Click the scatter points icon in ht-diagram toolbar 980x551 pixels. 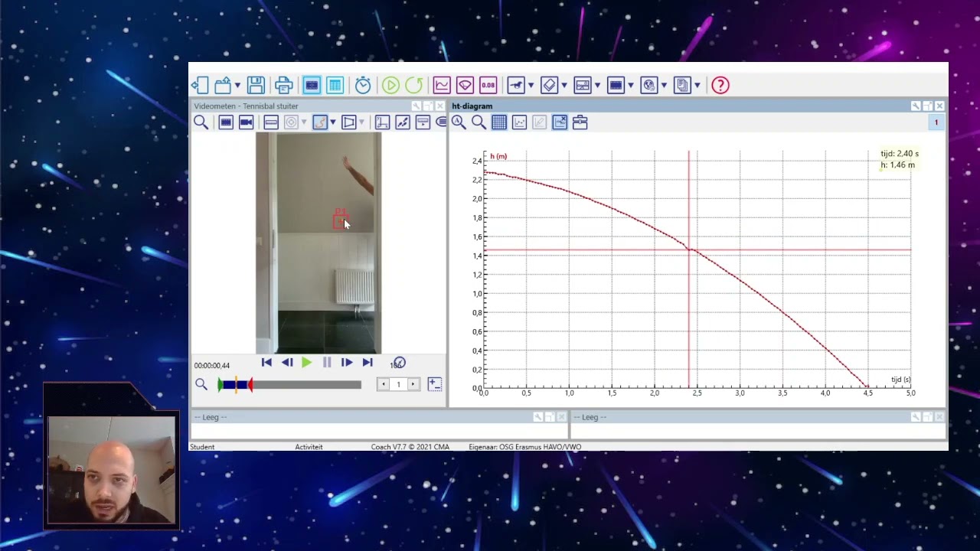pos(519,122)
